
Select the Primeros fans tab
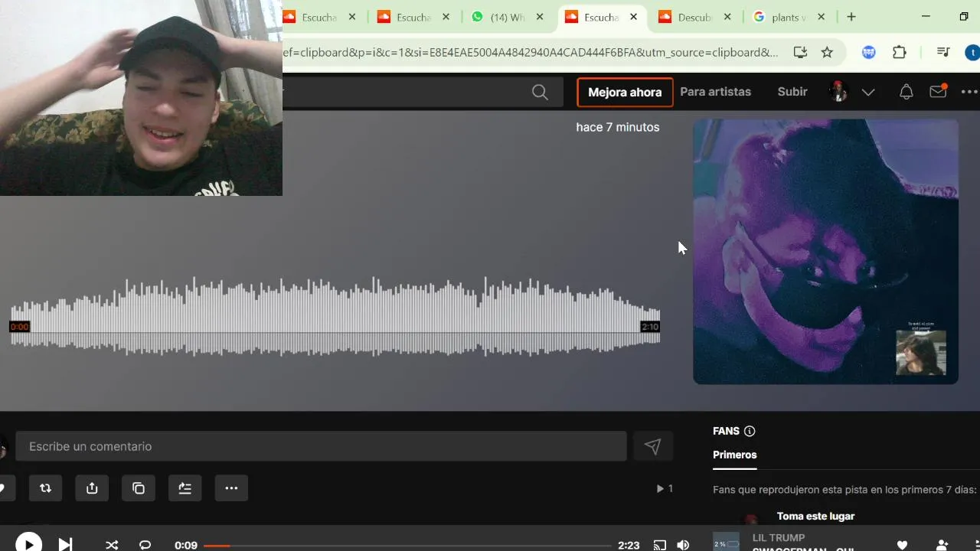click(x=734, y=455)
